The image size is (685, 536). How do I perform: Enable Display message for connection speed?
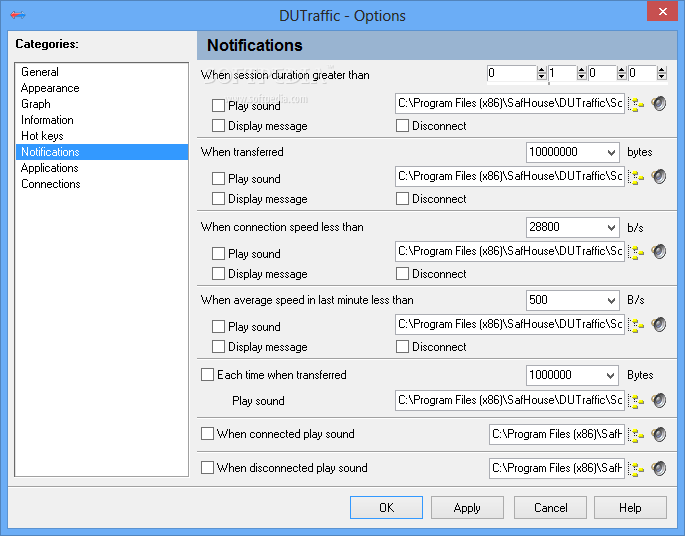click(x=218, y=274)
